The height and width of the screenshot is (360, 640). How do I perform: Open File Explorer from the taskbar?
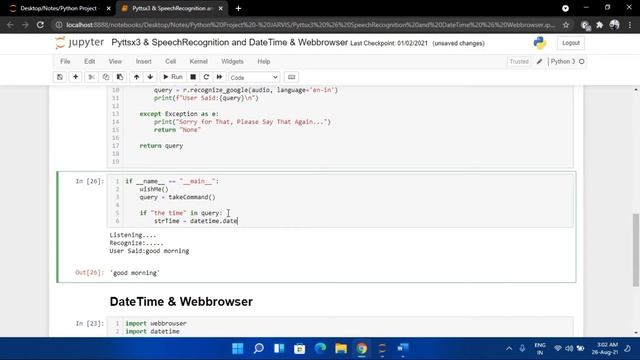point(341,348)
